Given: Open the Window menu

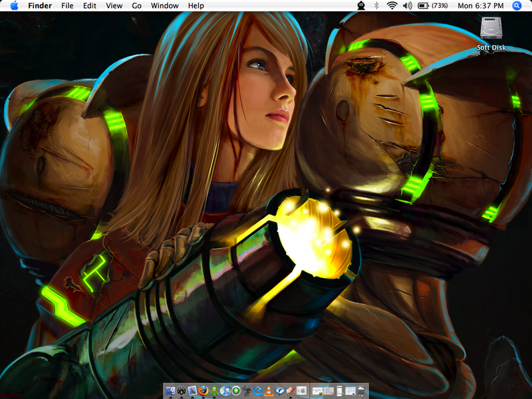Looking at the screenshot, I should 164,6.
